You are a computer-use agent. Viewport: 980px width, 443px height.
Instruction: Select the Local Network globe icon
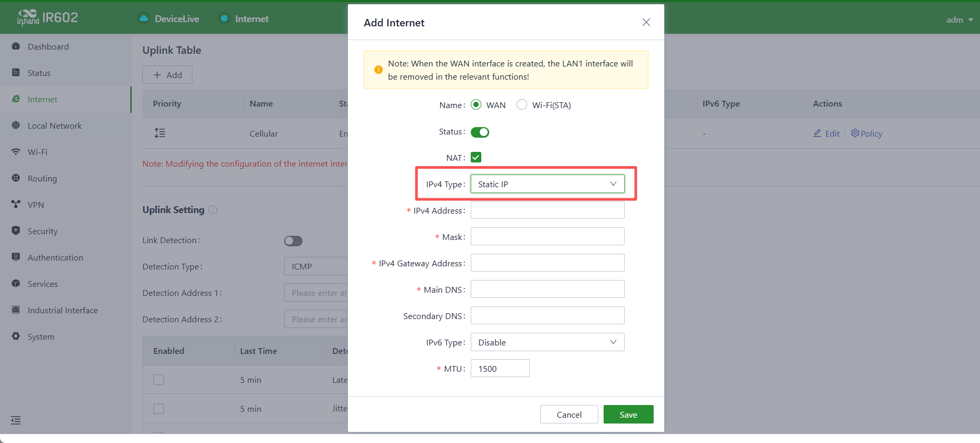click(x=16, y=126)
